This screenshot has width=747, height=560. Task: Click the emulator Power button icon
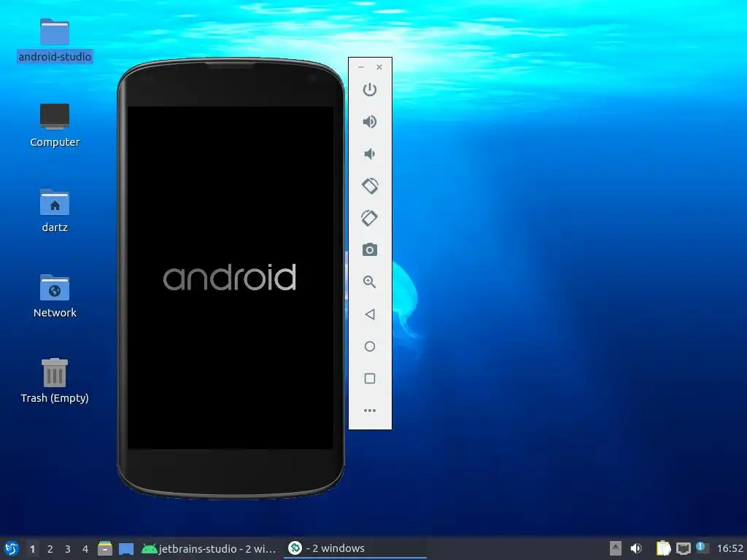[370, 90]
